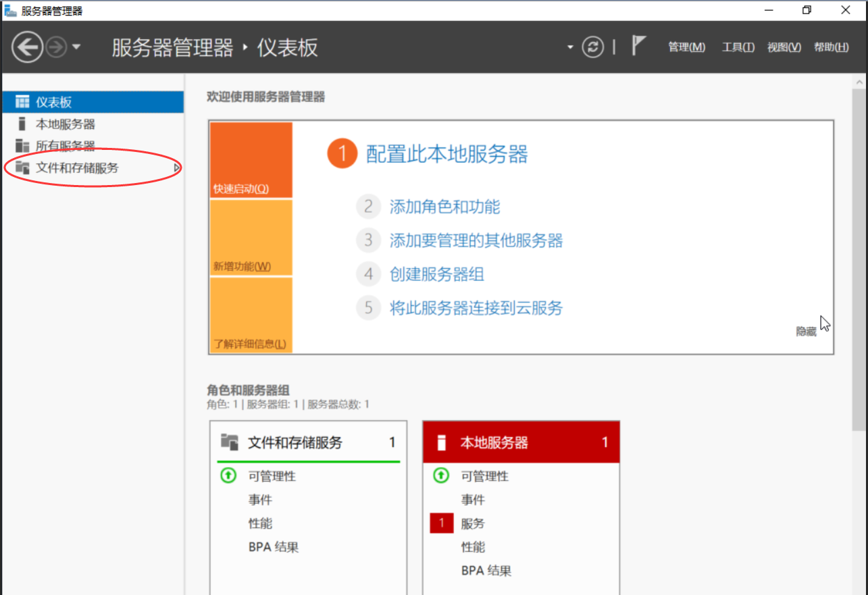Click 性能 in 文件和存储服务 tile
This screenshot has width=868, height=595.
[x=260, y=523]
